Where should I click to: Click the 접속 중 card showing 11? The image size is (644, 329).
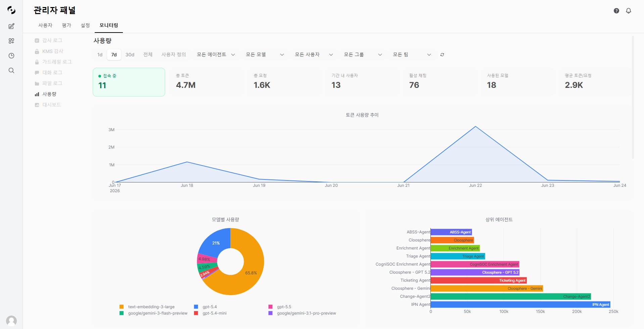(x=129, y=82)
